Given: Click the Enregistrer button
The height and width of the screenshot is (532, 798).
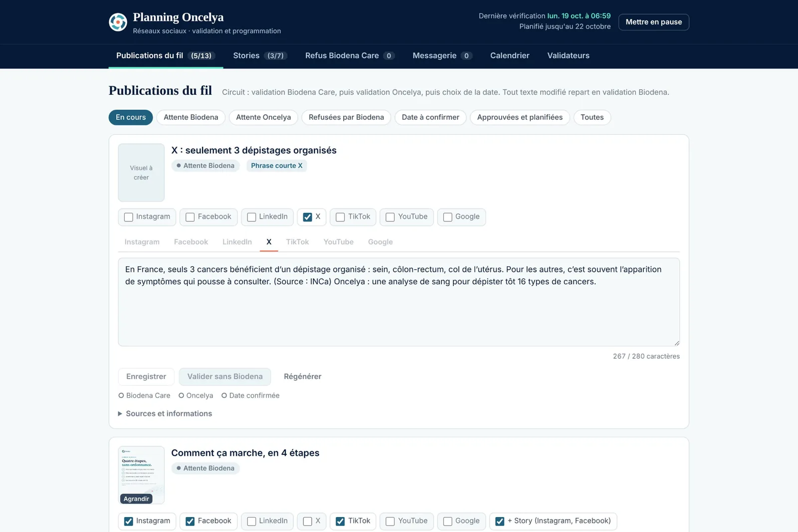Looking at the screenshot, I should 146,376.
